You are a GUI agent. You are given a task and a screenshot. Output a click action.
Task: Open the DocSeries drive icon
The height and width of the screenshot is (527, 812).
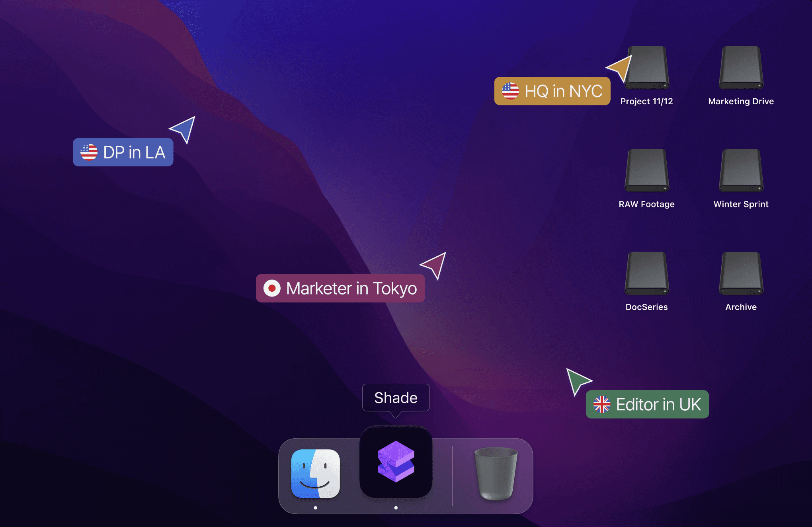(647, 273)
